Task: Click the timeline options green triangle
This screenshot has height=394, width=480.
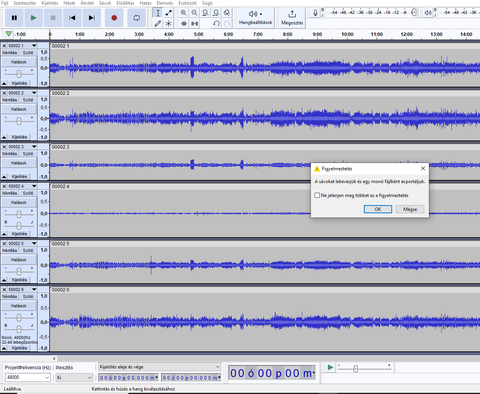Action: point(9,34)
